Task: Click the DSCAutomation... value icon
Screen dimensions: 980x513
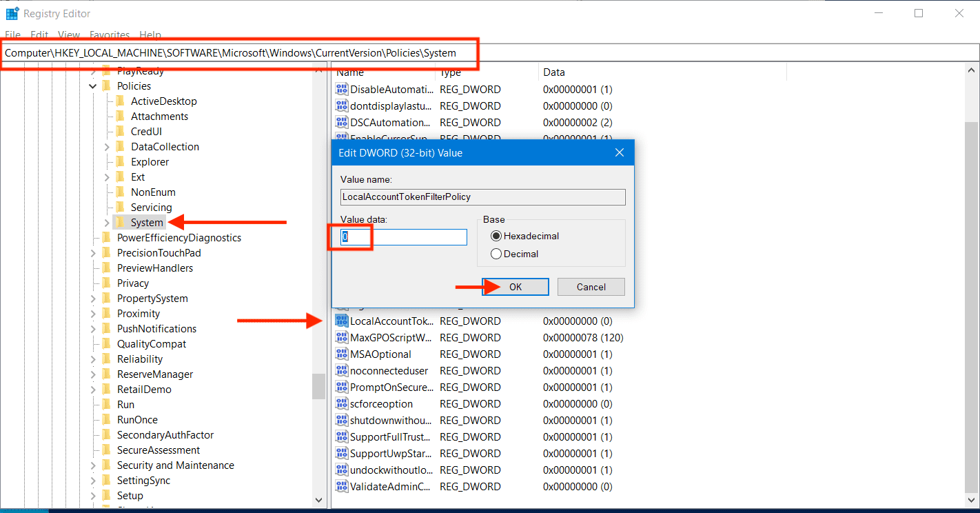Action: 342,122
